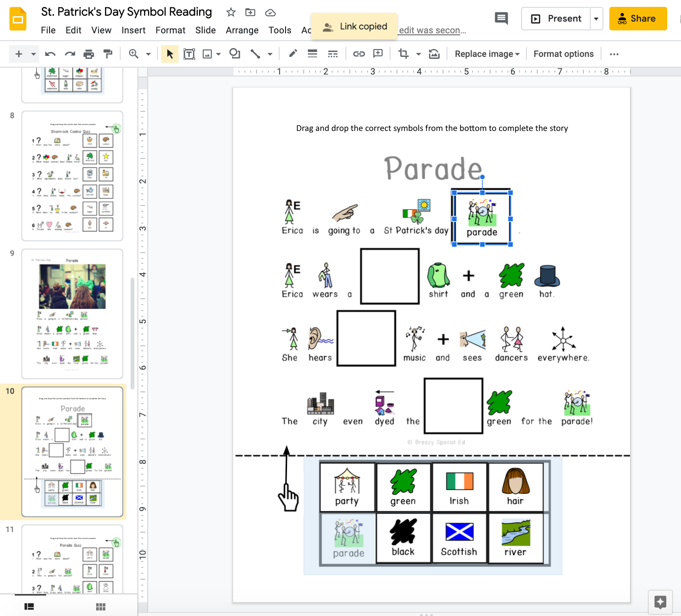Open the Present options dropdown arrow
This screenshot has height=616, width=681.
click(x=596, y=19)
